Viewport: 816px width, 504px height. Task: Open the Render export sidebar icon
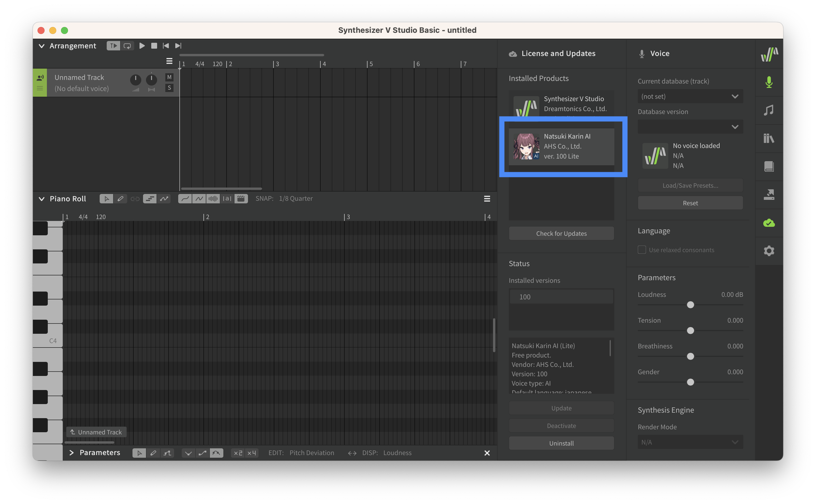pyautogui.click(x=769, y=194)
